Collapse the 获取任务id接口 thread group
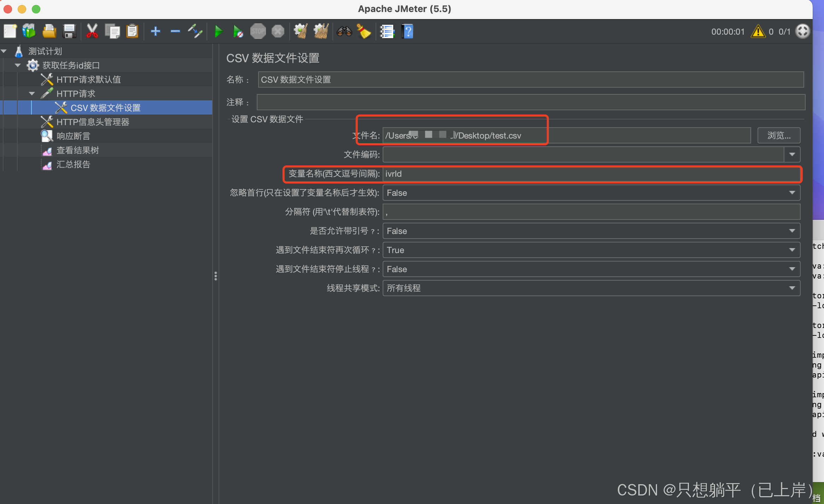The height and width of the screenshot is (504, 824). (x=18, y=65)
